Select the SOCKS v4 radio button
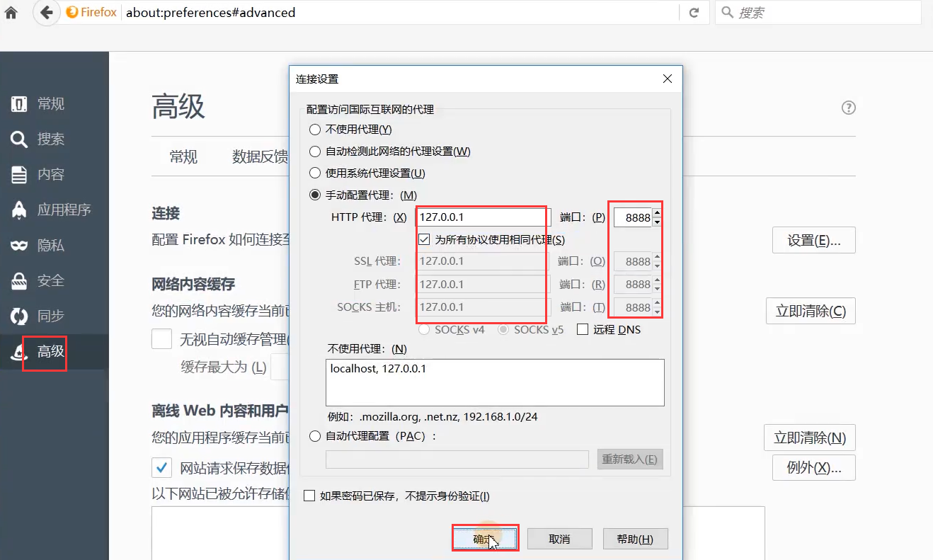 425,329
